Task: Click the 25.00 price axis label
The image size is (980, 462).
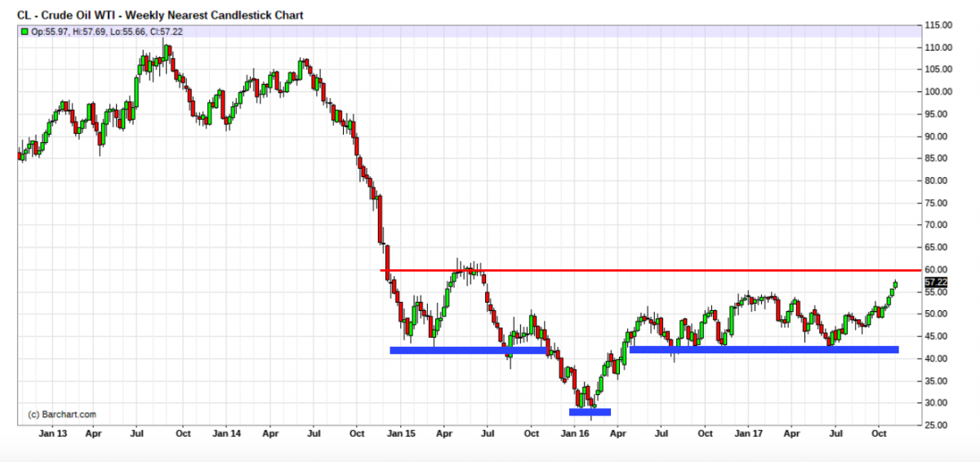Action: 936,425
